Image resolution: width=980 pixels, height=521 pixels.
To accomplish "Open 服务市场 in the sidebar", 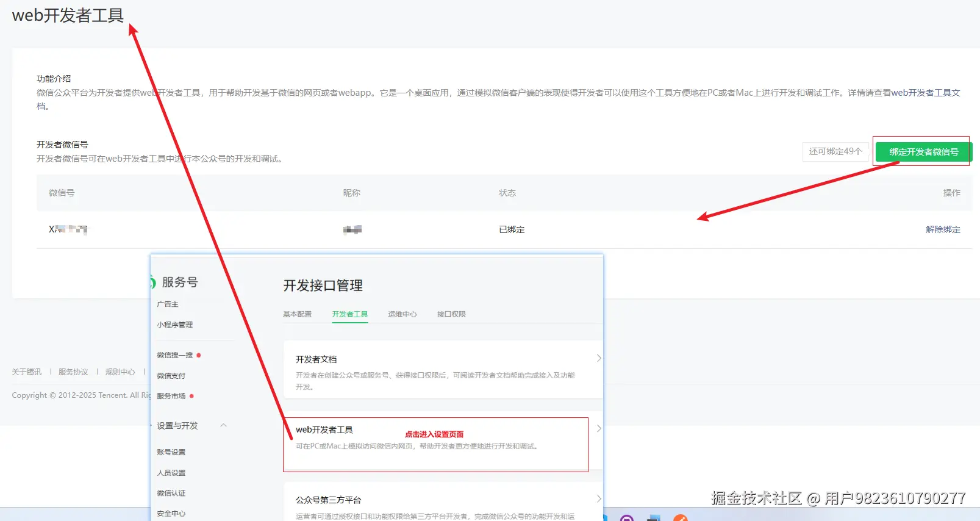I will (x=171, y=396).
